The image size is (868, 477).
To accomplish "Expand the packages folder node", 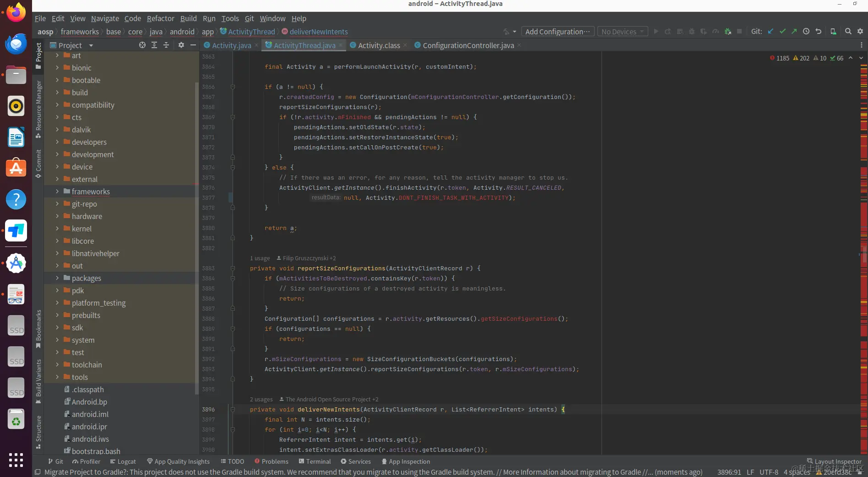I will point(57,278).
